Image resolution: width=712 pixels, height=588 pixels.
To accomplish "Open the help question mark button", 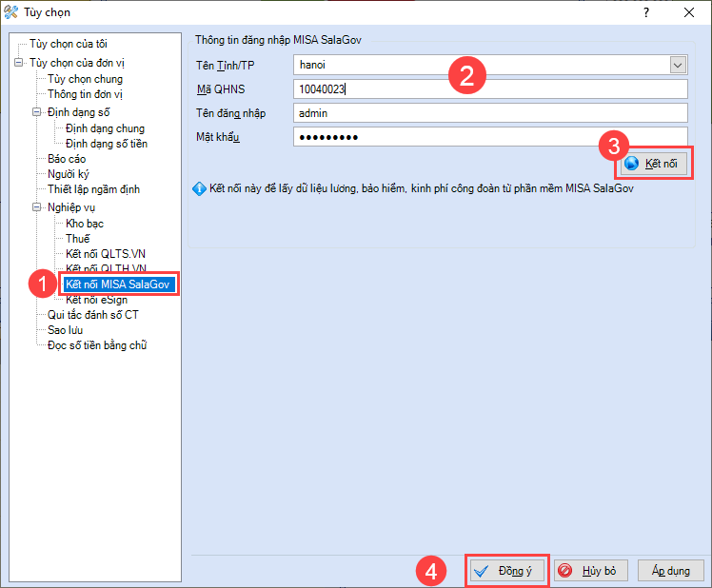I will point(646,12).
